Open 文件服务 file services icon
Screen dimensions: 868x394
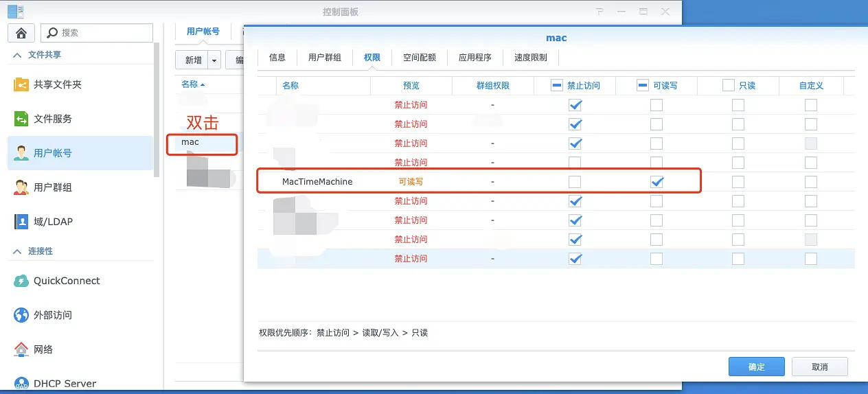pyautogui.click(x=21, y=119)
